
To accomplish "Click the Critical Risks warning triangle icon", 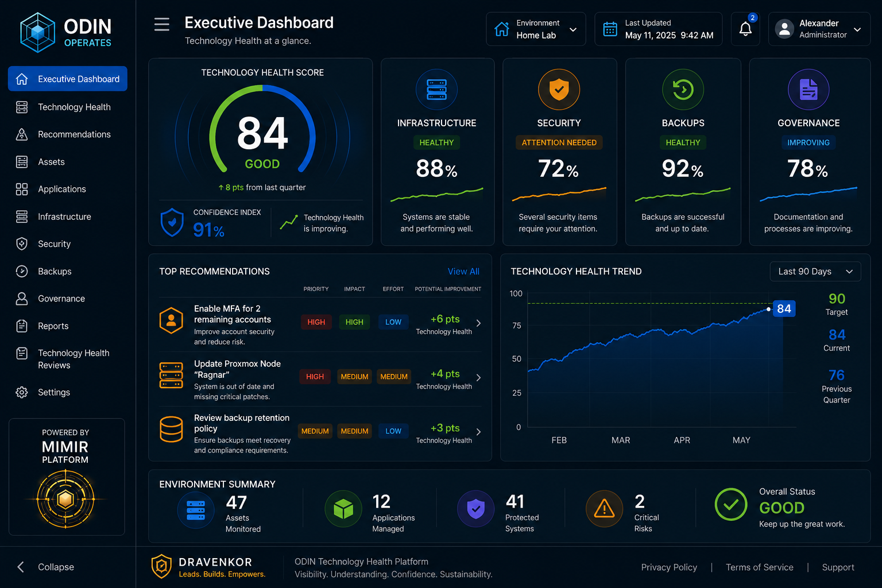I will pyautogui.click(x=604, y=509).
